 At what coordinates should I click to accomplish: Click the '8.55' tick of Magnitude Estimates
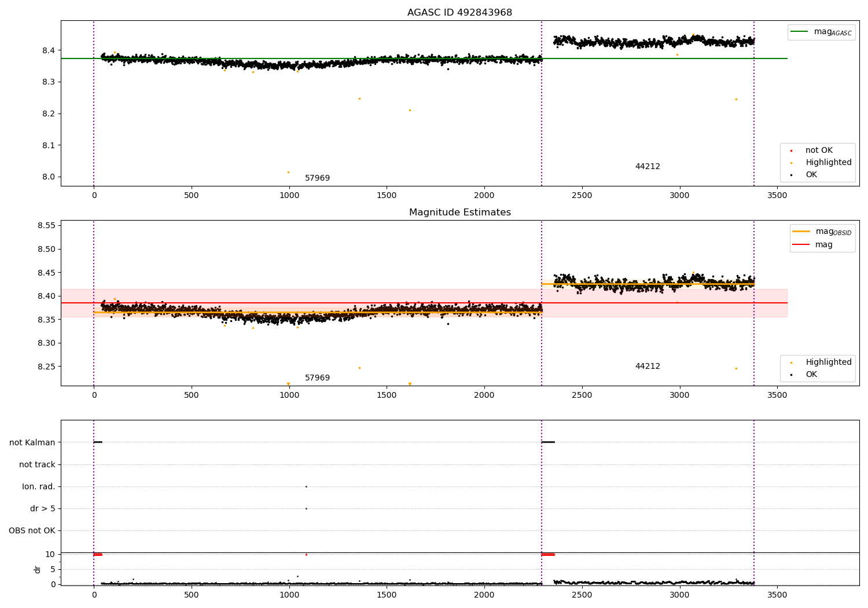click(x=46, y=225)
